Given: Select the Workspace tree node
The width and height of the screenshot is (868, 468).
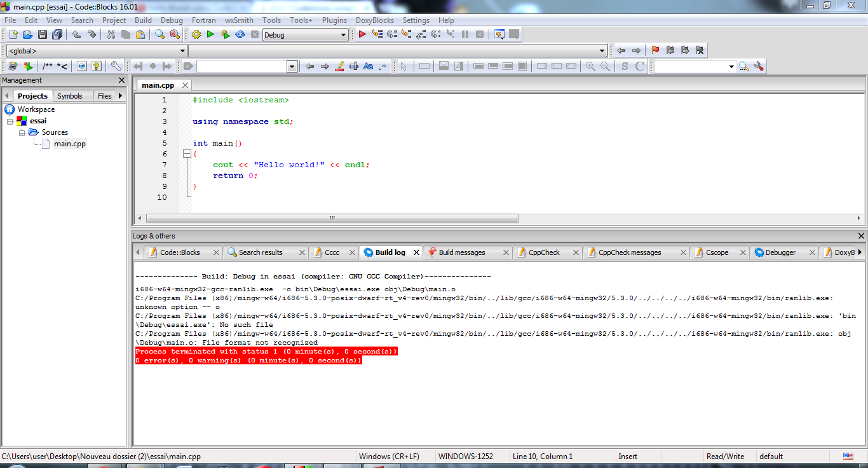Looking at the screenshot, I should pos(36,109).
